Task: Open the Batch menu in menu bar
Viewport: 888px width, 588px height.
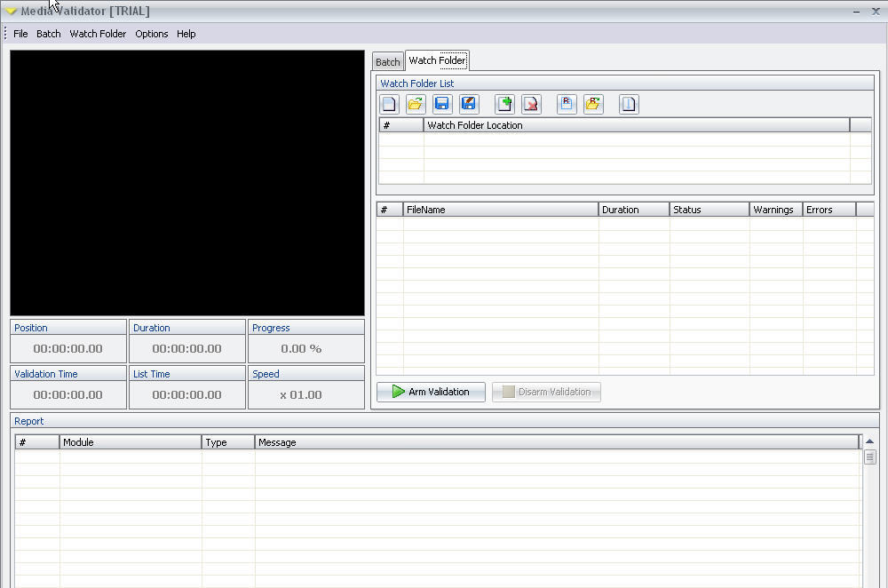Action: [49, 34]
